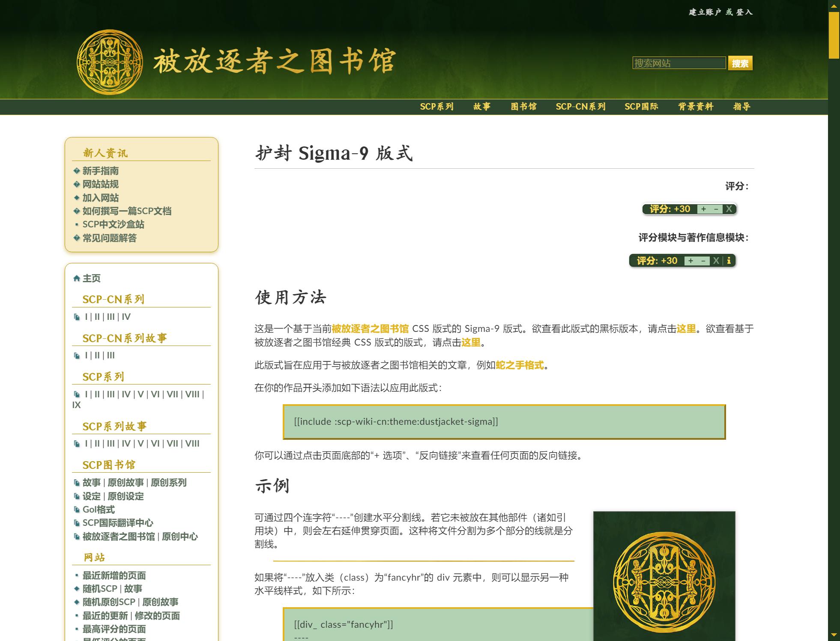This screenshot has width=840, height=641.
Task: Click the gold library logo emblem in the header
Action: 110,62
